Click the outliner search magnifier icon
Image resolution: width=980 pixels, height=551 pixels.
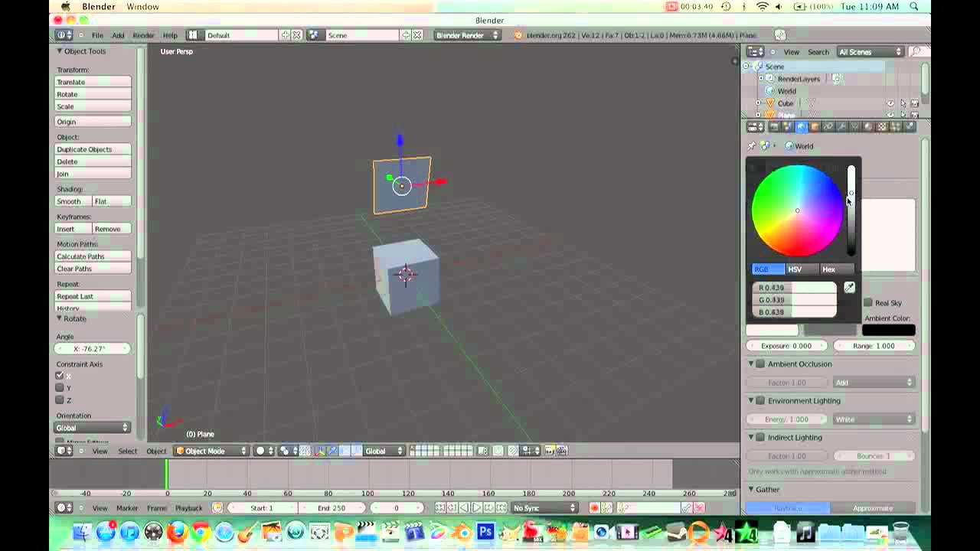point(916,51)
